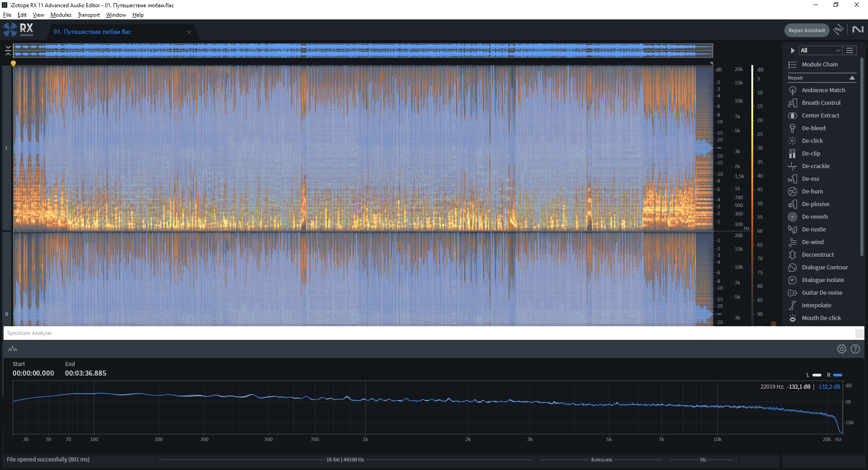Image resolution: width=868 pixels, height=470 pixels.
Task: Click the Dialogue Isolate module label
Action: 823,280
